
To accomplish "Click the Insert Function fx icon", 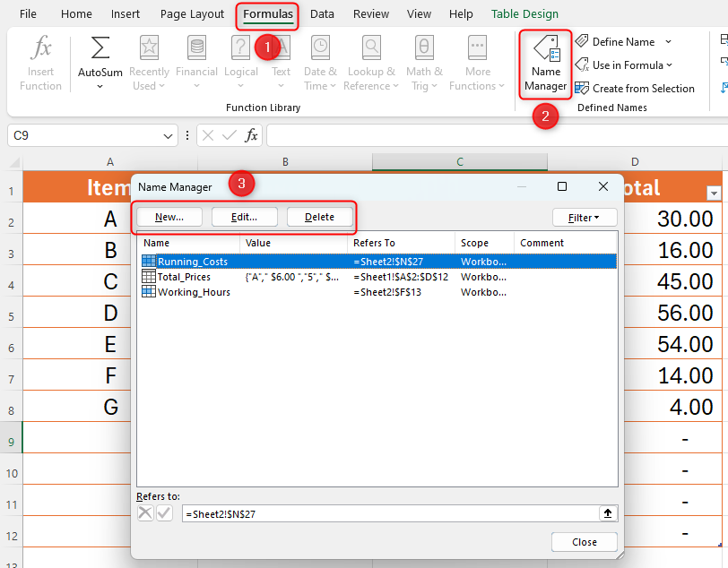I will [x=40, y=48].
